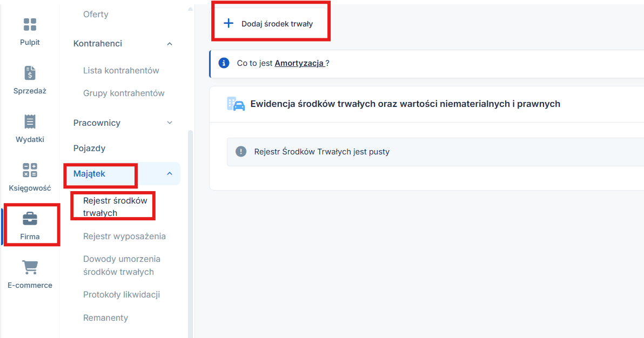Viewport: 644px width, 338px height.
Task: Select Protokoły likwidacji entry
Action: click(x=122, y=295)
